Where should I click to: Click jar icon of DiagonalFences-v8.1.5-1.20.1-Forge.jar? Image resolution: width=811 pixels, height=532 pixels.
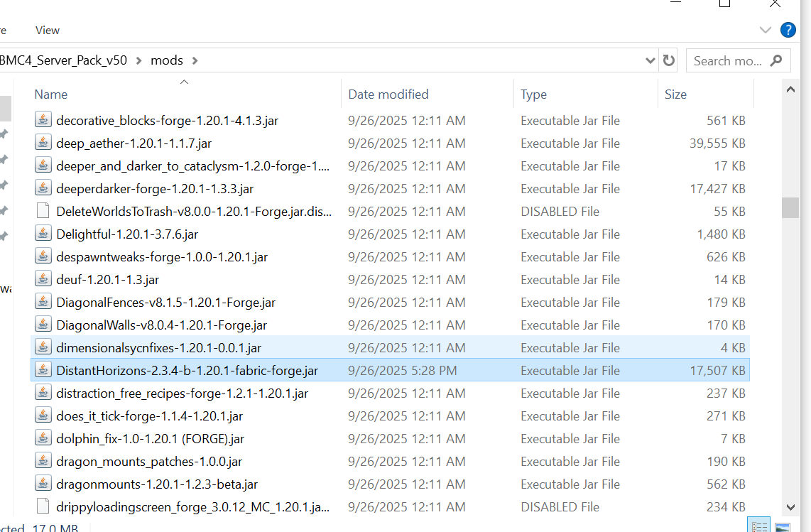point(43,303)
